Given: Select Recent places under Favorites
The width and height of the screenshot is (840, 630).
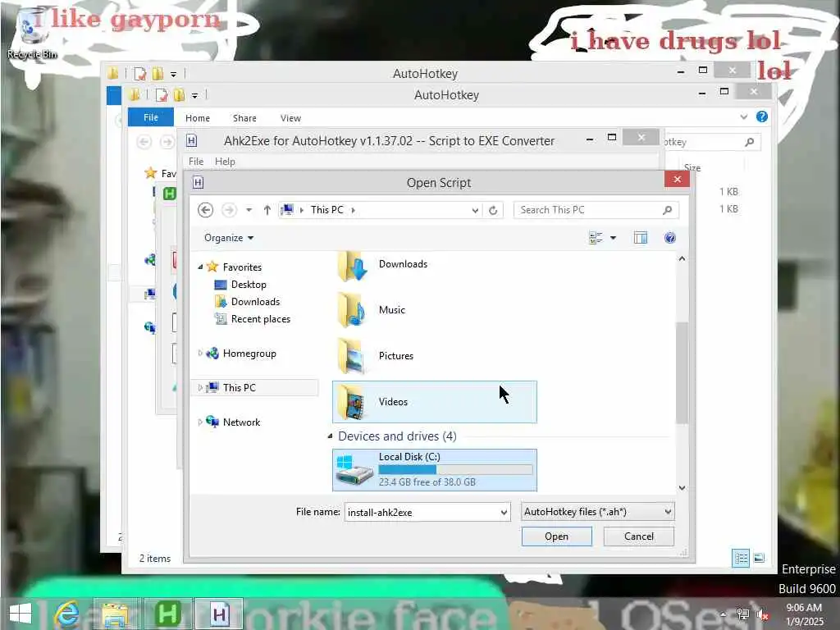Looking at the screenshot, I should coord(260,319).
